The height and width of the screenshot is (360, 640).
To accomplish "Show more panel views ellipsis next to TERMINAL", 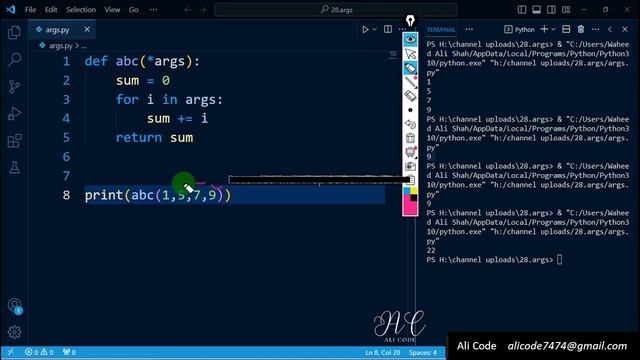I will [469, 29].
